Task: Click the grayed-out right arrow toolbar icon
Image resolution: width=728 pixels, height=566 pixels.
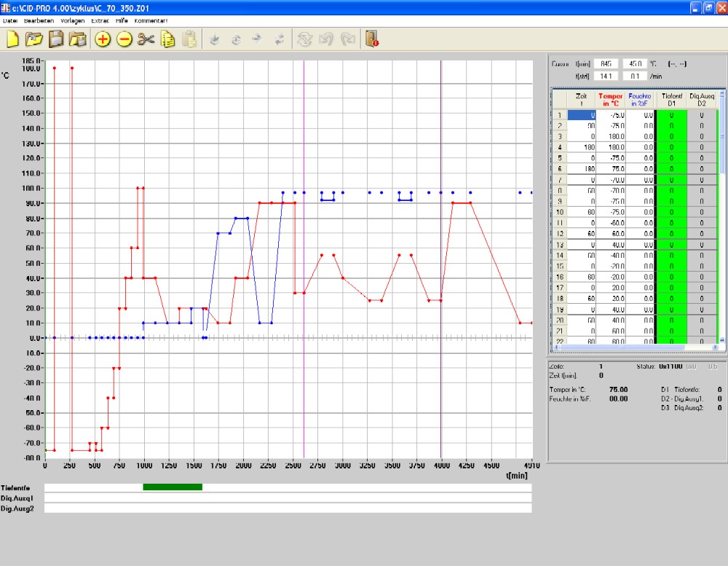Action: [x=257, y=39]
